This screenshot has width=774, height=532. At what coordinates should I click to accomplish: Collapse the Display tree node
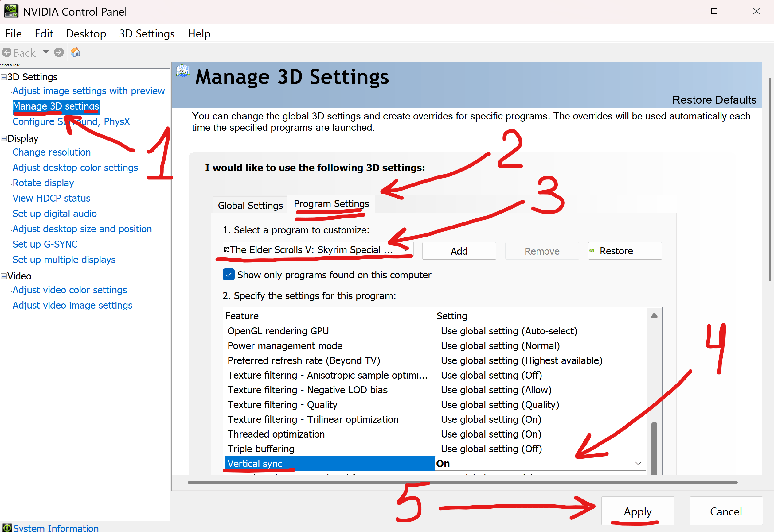pos(4,139)
